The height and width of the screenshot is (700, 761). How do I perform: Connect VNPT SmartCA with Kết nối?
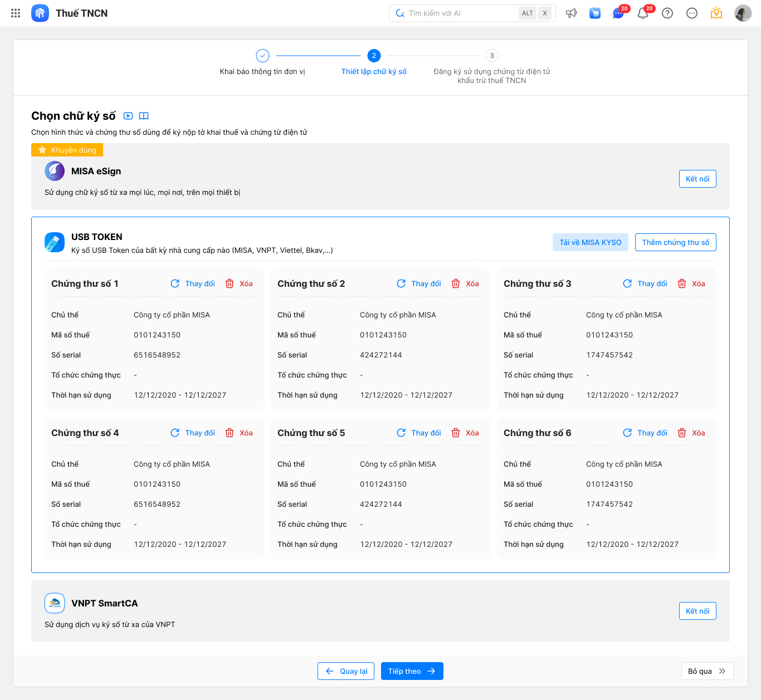pos(697,611)
